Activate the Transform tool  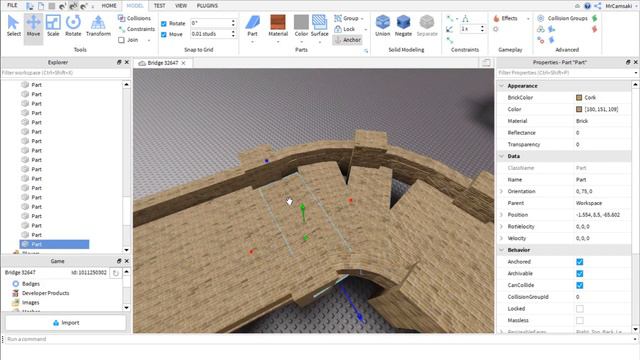(x=98, y=26)
